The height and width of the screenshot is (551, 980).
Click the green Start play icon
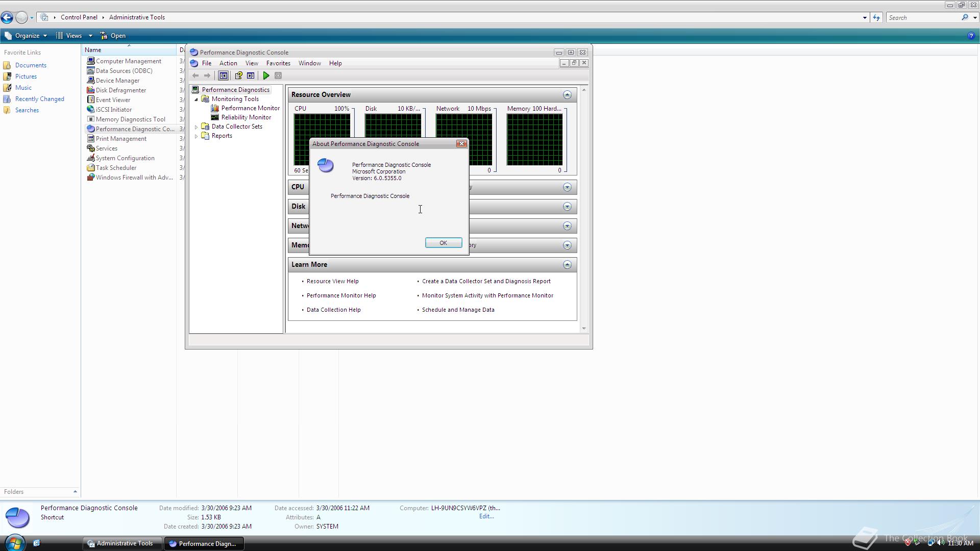pos(266,76)
